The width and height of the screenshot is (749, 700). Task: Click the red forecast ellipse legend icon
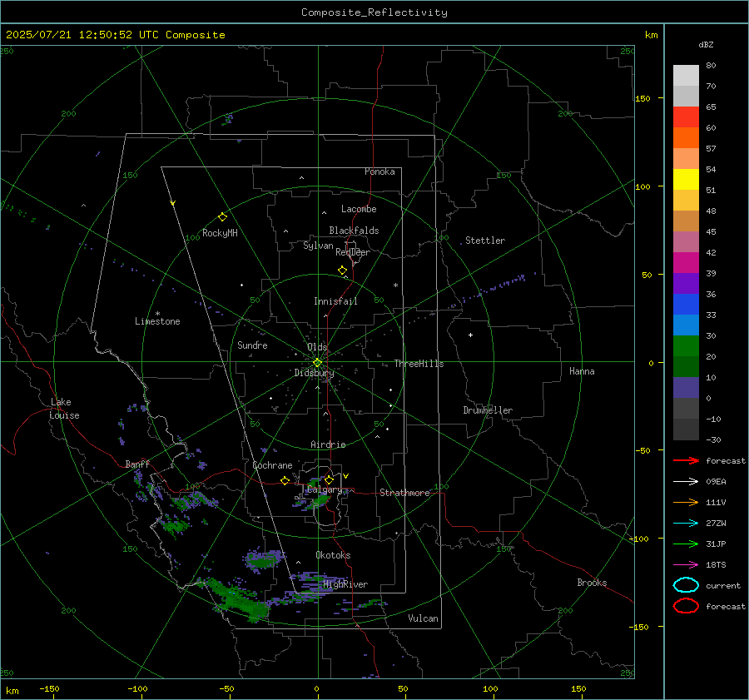[x=686, y=606]
